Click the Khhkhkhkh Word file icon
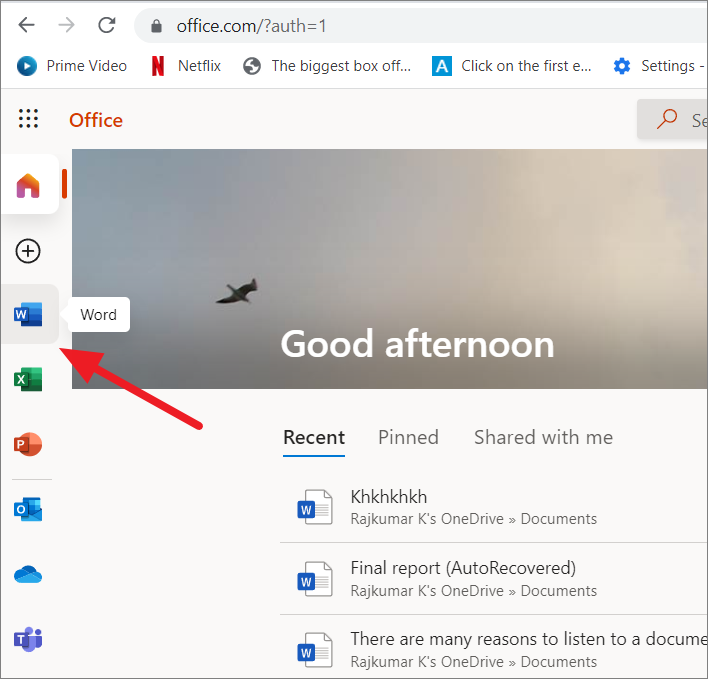The width and height of the screenshot is (708, 679). click(x=315, y=507)
